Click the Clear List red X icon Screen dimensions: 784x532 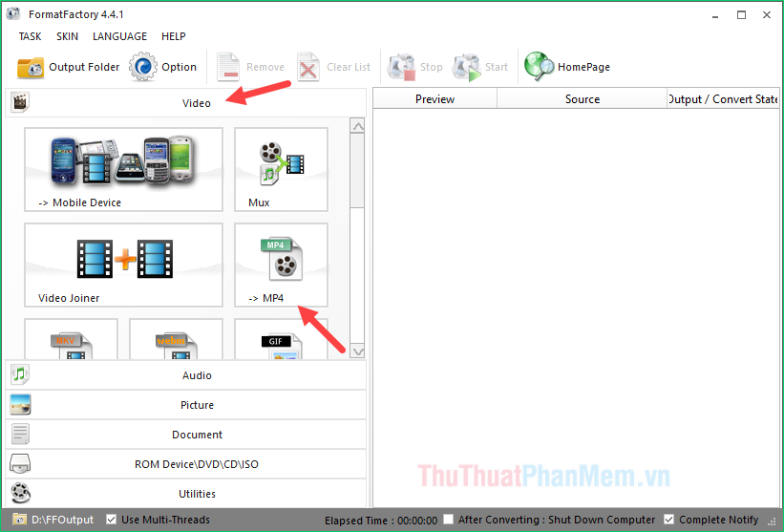(308, 67)
